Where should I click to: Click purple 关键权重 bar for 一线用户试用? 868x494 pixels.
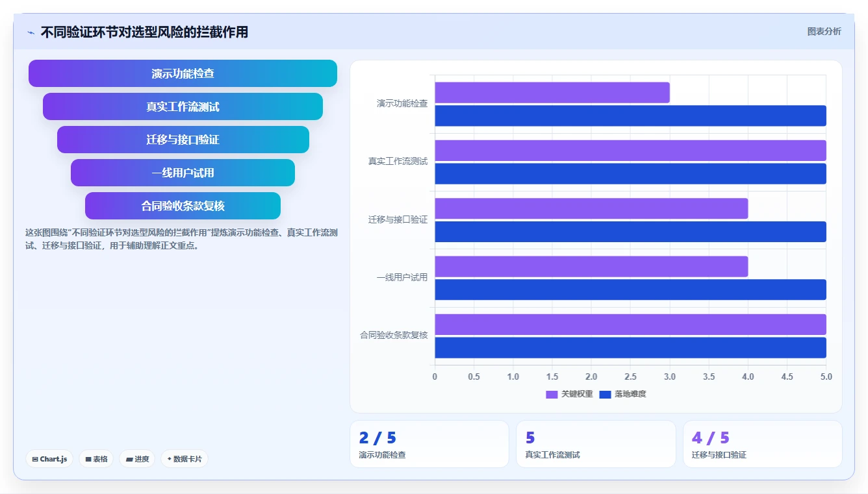click(591, 267)
